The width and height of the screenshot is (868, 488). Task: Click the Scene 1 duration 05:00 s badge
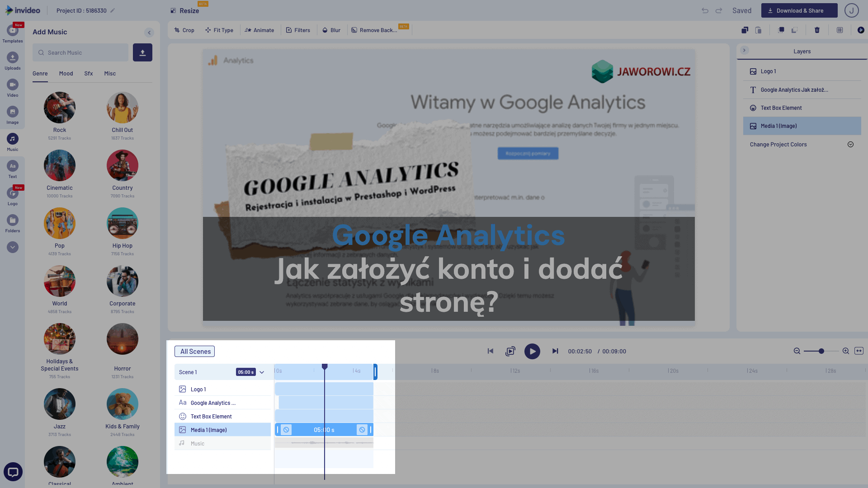[246, 372]
